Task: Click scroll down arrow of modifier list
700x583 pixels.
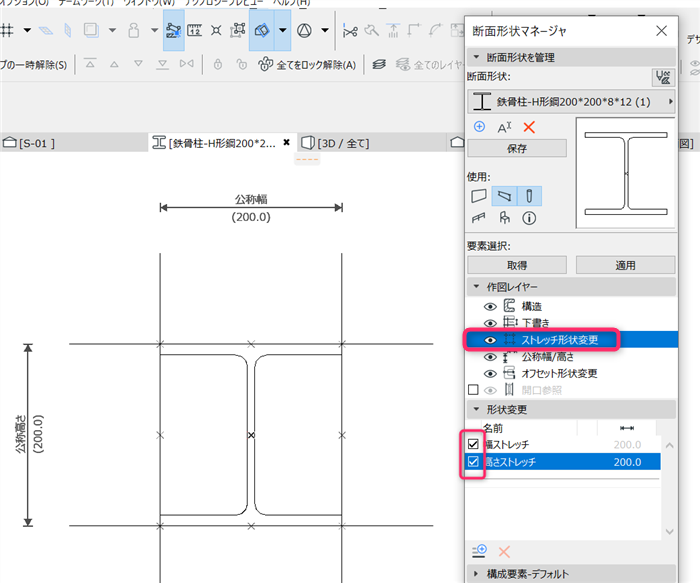Action: coord(670,531)
